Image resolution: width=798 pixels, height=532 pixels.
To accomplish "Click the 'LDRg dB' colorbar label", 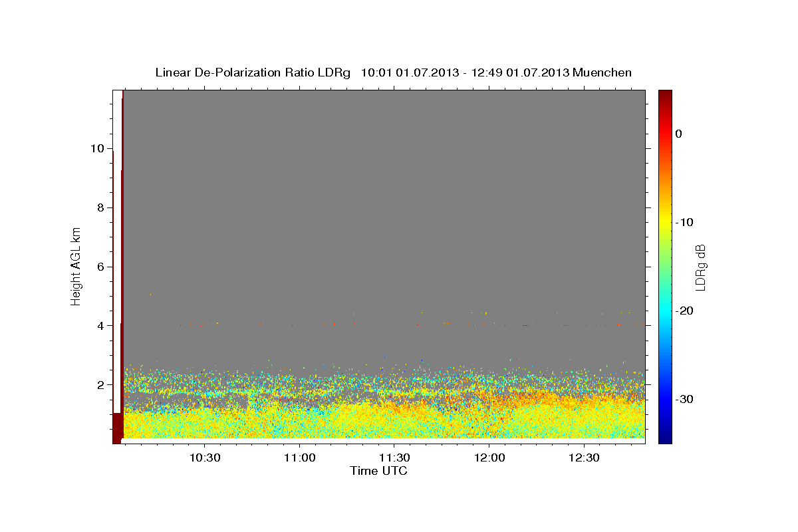I will click(700, 267).
